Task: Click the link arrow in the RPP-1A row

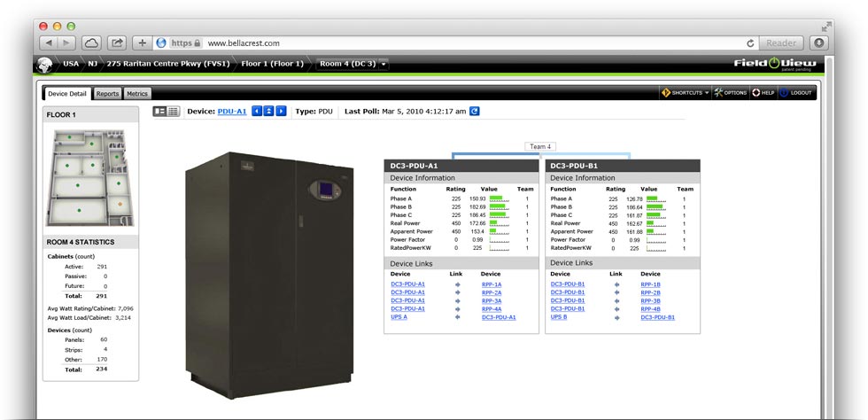Action: [x=457, y=284]
